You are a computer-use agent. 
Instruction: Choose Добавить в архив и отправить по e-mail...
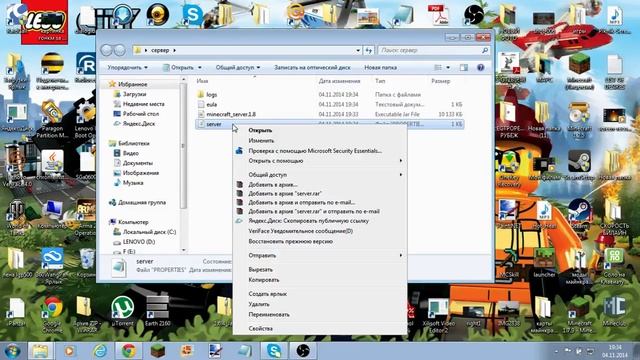[x=302, y=202]
